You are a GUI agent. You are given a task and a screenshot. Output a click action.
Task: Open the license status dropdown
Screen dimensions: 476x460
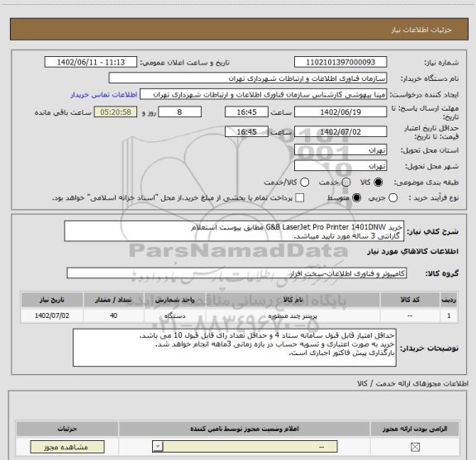[x=245, y=447]
